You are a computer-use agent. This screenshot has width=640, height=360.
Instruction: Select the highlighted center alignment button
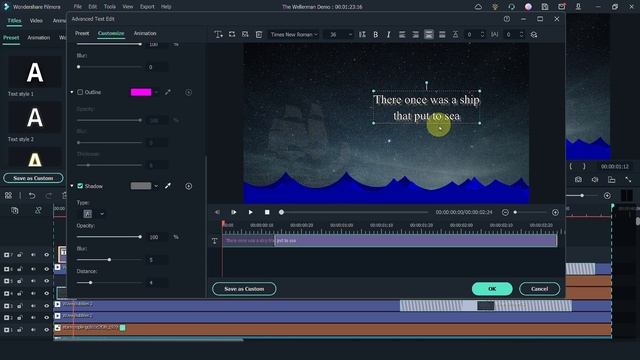click(x=429, y=35)
